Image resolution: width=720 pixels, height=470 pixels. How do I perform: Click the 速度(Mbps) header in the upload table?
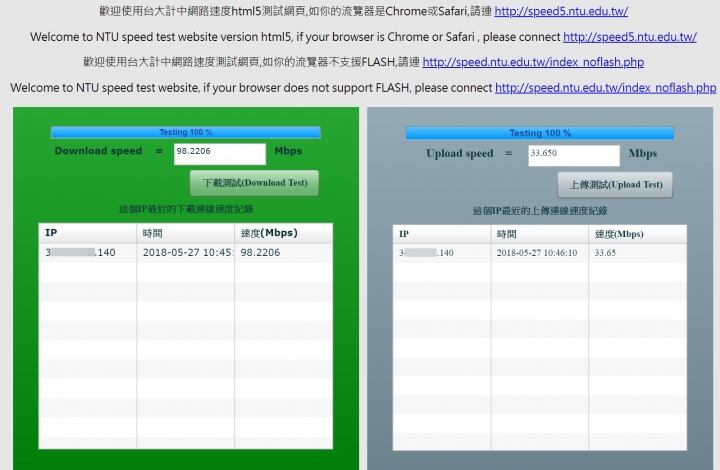(638, 234)
